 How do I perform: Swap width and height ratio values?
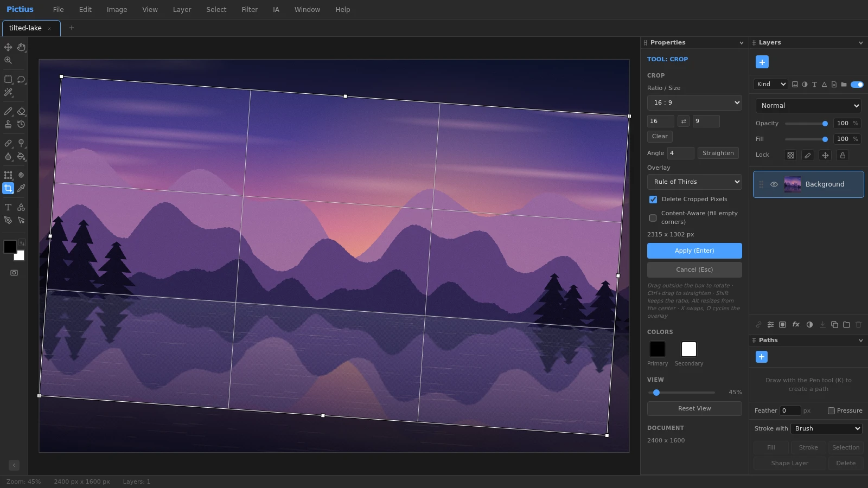(684, 121)
